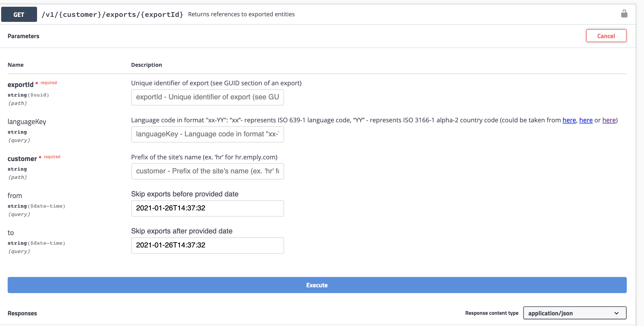Open the second 'here' link
The image size is (644, 326).
[x=586, y=120]
